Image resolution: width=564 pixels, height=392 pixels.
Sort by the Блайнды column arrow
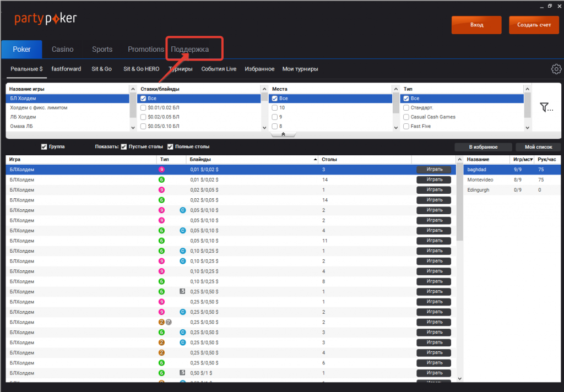[x=316, y=160]
